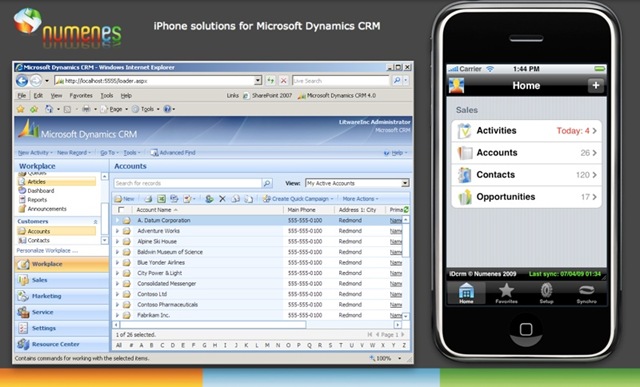
Task: Click the refresh page icon
Action: point(271,81)
